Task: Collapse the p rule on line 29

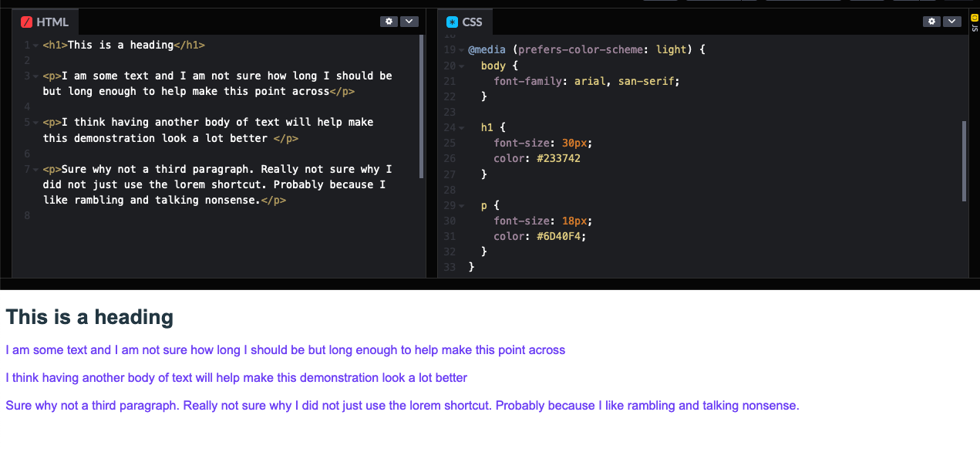Action: (x=463, y=205)
